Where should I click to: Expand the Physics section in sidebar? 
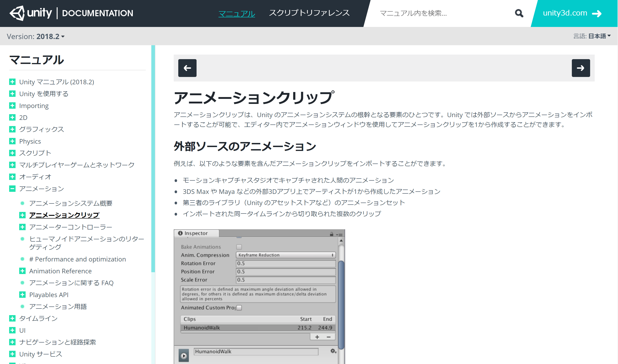pos(12,141)
